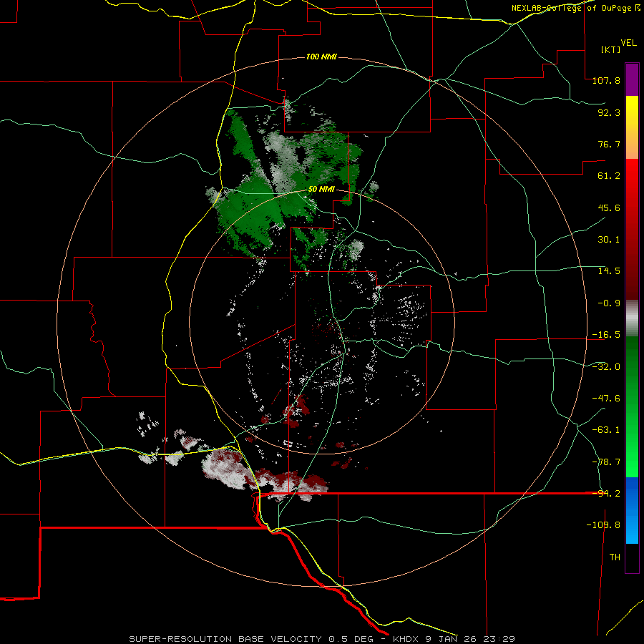
Task: Click the -109.8 velocity scale value
Action: pyautogui.click(x=603, y=525)
